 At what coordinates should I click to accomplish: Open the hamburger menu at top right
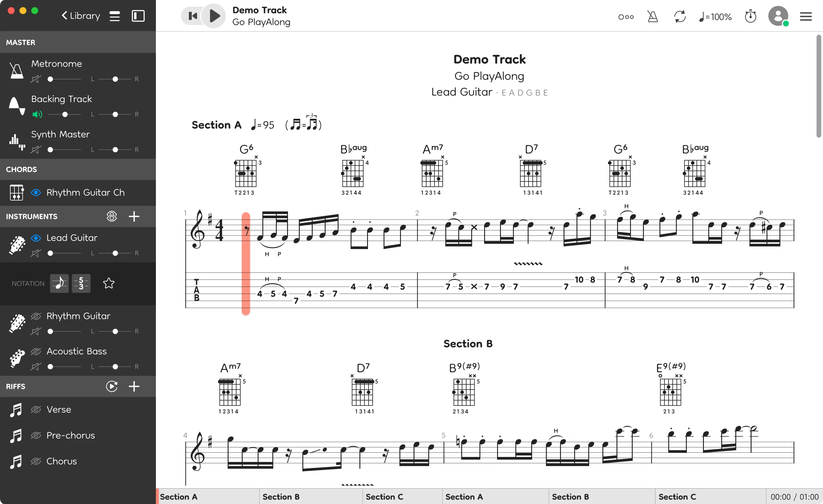[806, 16]
